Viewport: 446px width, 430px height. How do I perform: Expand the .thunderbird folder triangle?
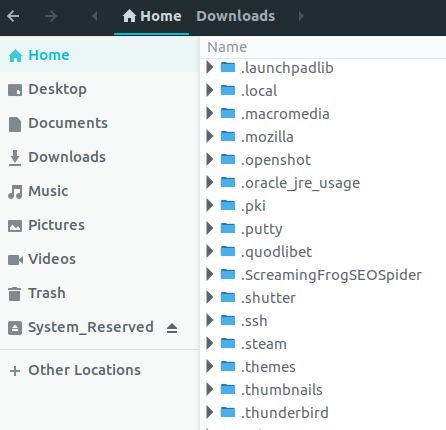click(x=210, y=412)
